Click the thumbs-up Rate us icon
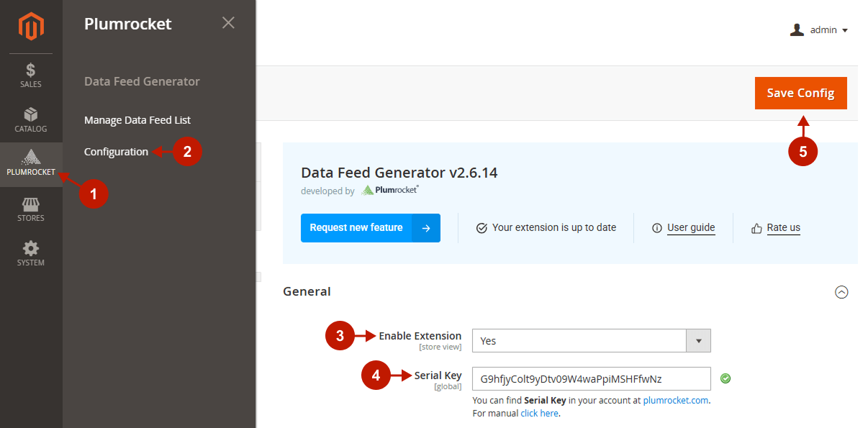This screenshot has width=868, height=428. [756, 228]
